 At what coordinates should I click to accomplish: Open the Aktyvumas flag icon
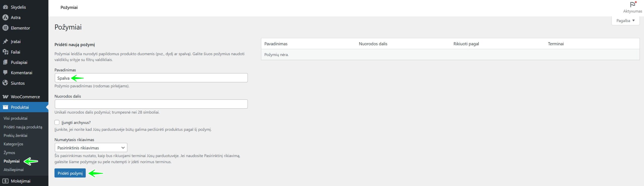632,5
